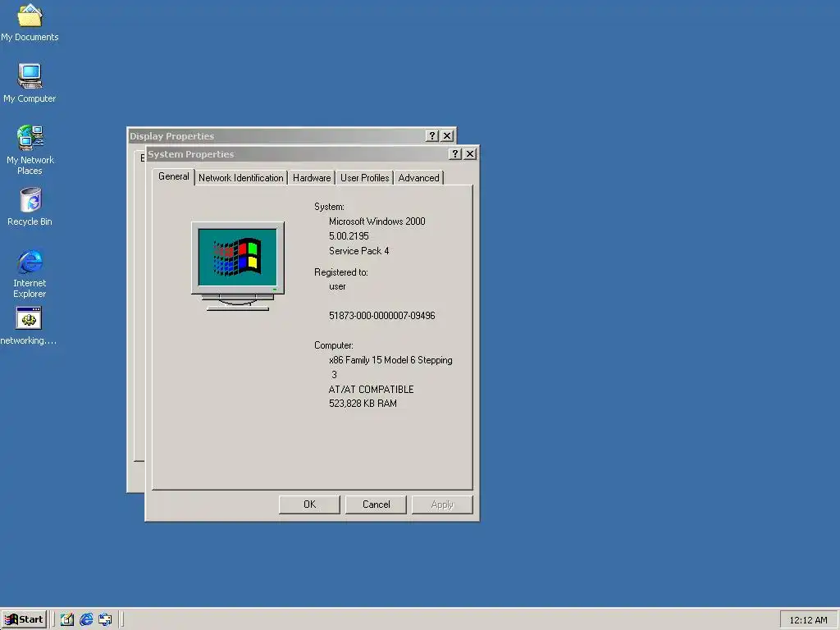Open the Start menu

tap(24, 619)
